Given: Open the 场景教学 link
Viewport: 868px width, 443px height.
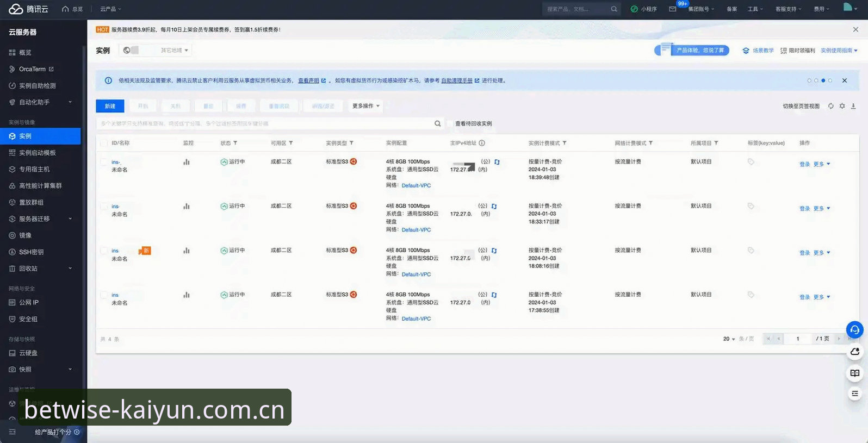Looking at the screenshot, I should (x=759, y=51).
